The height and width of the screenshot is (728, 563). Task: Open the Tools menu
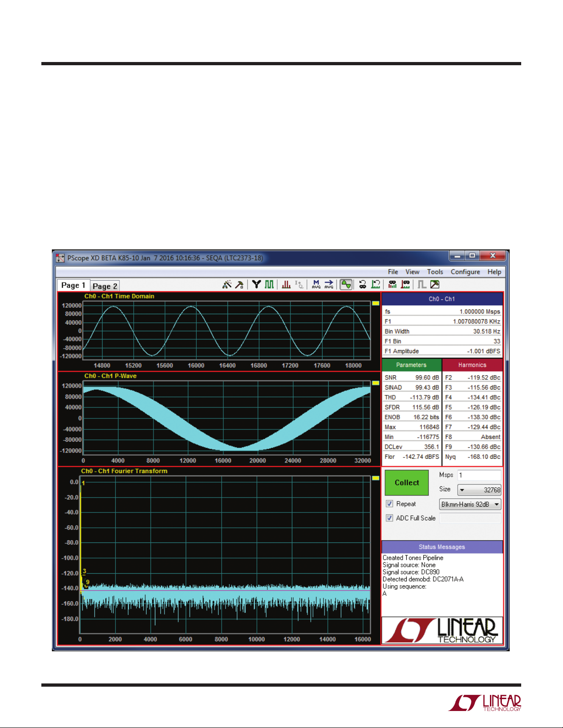click(x=435, y=272)
